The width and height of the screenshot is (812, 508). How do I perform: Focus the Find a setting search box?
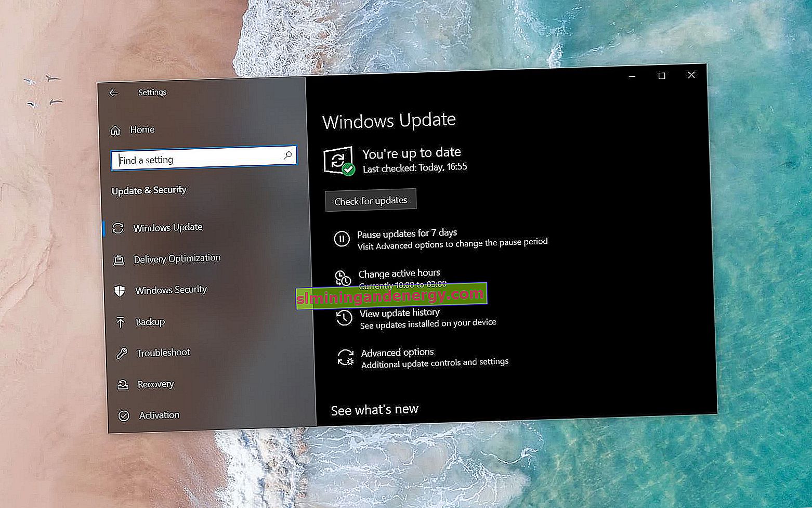(x=204, y=159)
